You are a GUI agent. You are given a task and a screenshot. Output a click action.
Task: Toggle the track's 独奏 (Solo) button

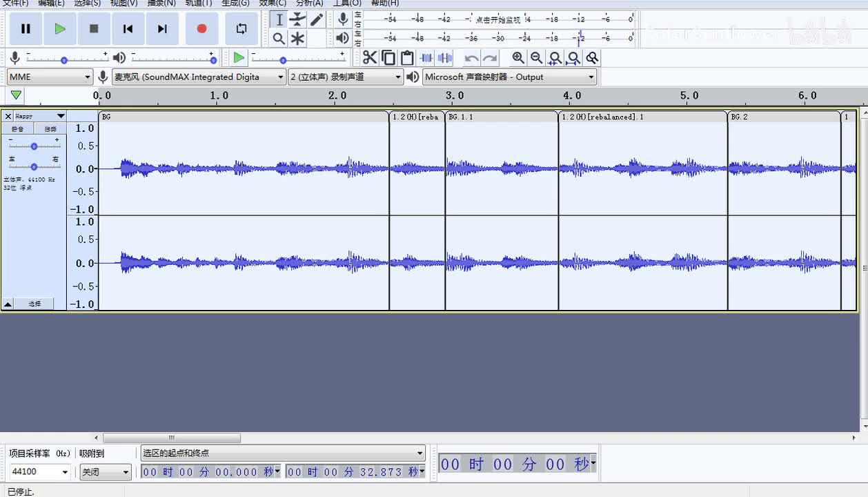pos(50,129)
